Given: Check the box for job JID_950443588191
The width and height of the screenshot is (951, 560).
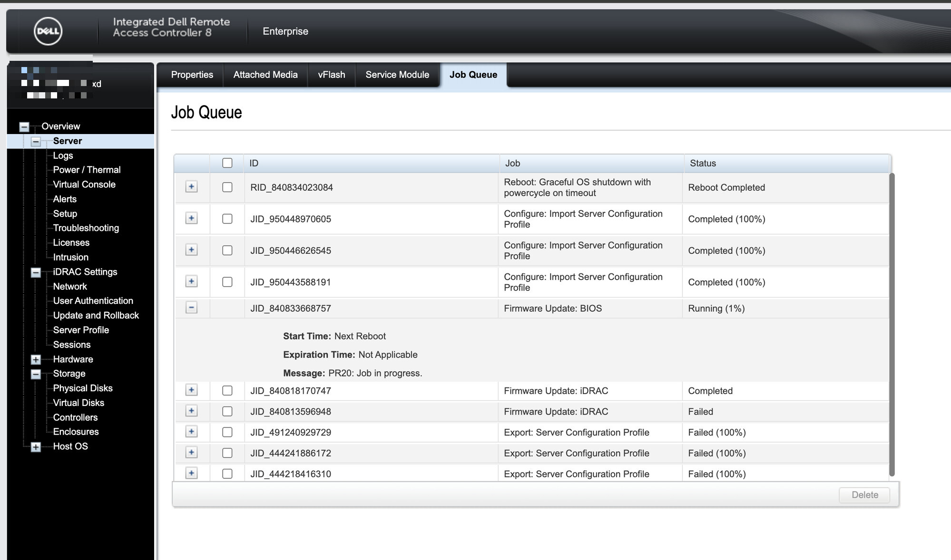Looking at the screenshot, I should (x=227, y=282).
